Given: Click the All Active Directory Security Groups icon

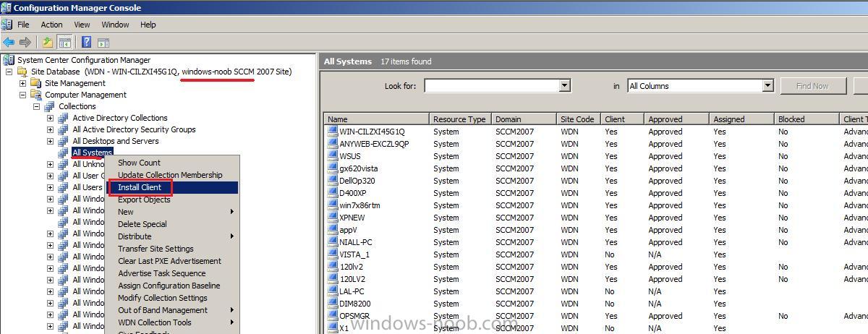Looking at the screenshot, I should coord(64,129).
